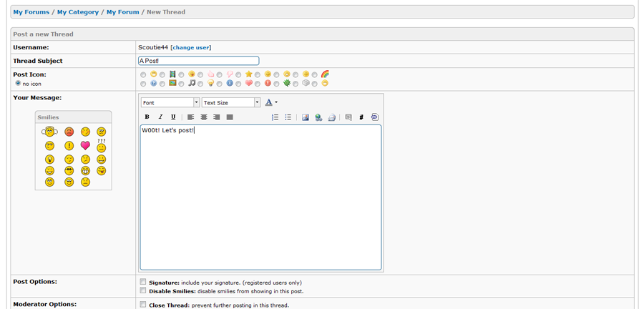Viewport: 644px width, 309px height.
Task: Toggle underline formatting in the editor
Action: (x=173, y=117)
